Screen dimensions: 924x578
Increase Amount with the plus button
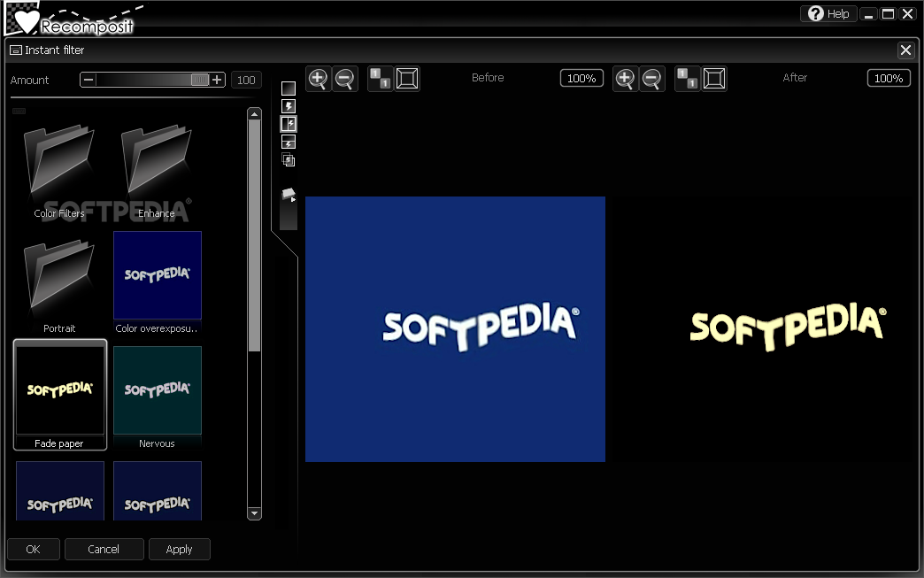(x=217, y=80)
